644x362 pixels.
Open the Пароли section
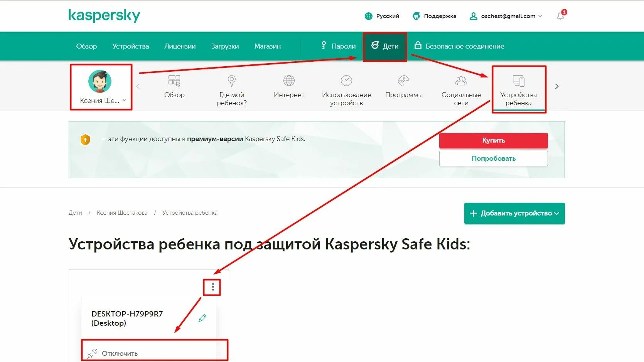[x=338, y=46]
